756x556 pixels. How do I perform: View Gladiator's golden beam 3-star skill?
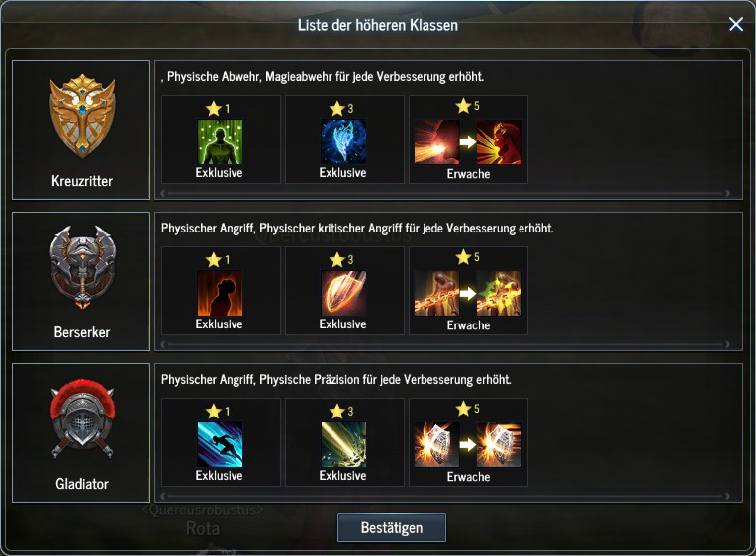[x=343, y=444]
